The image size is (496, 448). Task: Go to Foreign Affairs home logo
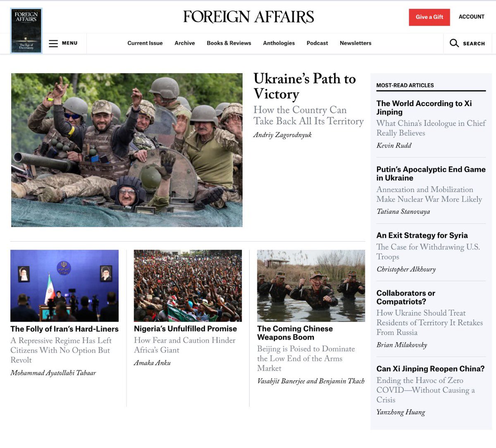coord(248,17)
